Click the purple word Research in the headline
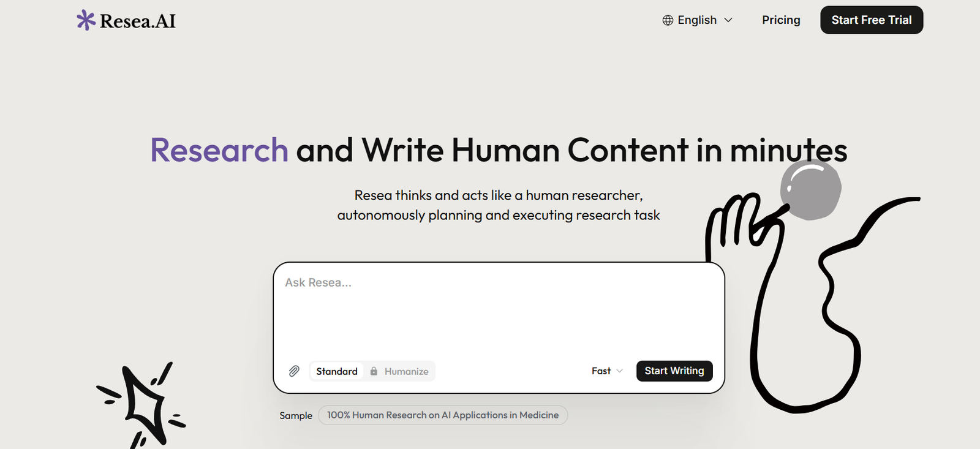The height and width of the screenshot is (449, 980). [219, 150]
